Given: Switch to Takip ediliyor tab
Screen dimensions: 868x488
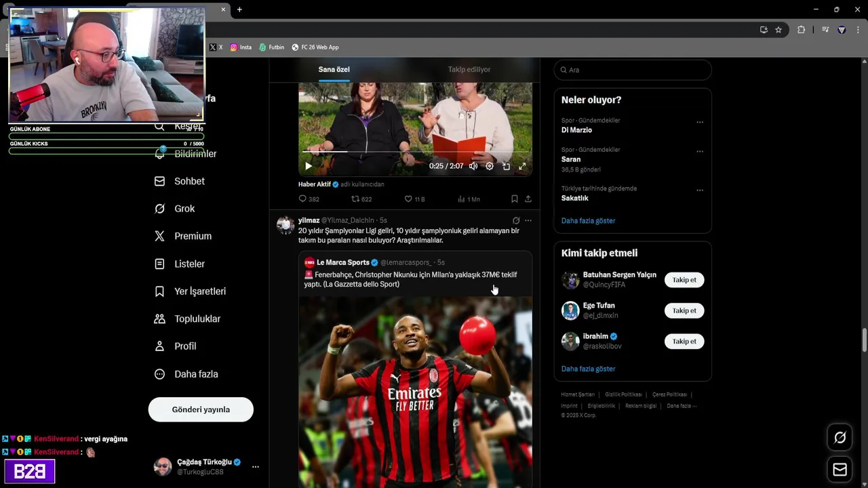Looking at the screenshot, I should (x=469, y=70).
